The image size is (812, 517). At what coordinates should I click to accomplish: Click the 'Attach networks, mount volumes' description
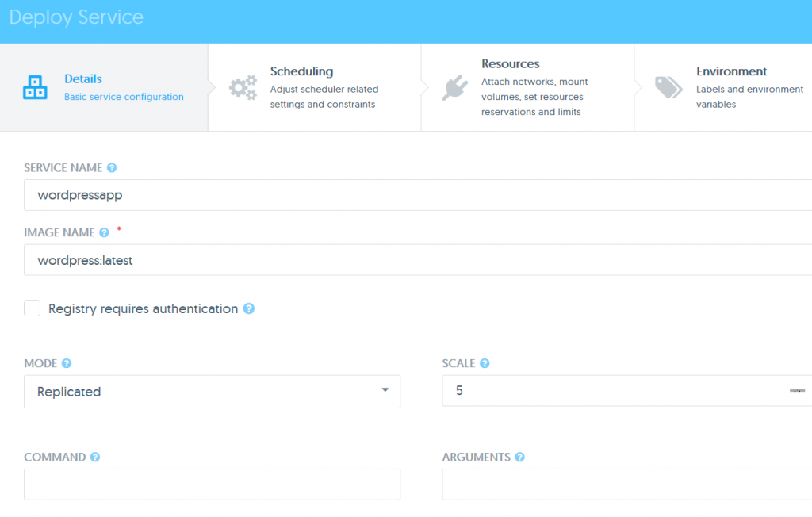(x=534, y=97)
